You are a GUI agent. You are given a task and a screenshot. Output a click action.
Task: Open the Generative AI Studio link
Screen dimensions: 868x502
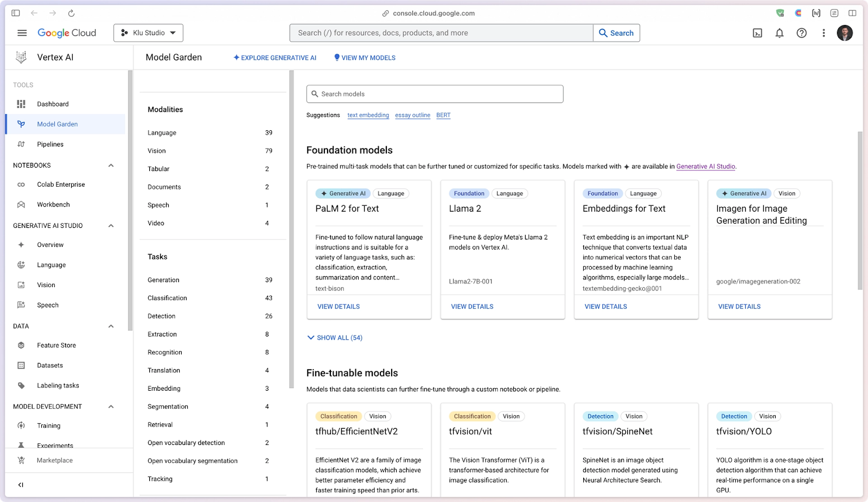click(706, 167)
